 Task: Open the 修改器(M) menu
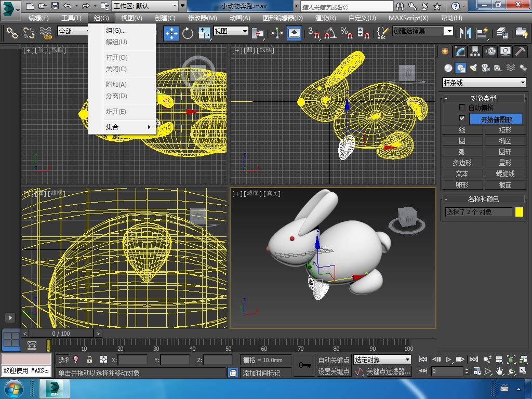[x=203, y=18]
